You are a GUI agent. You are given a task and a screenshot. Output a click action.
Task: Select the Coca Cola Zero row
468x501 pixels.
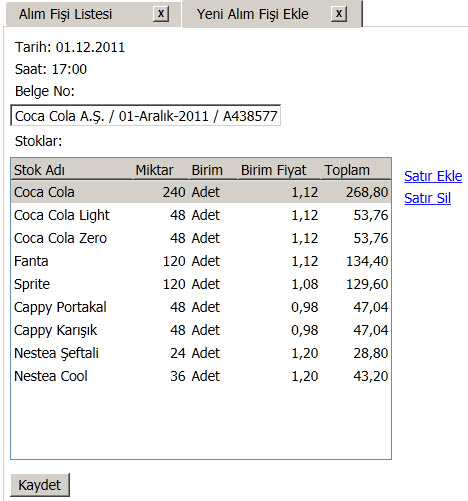tap(201, 238)
